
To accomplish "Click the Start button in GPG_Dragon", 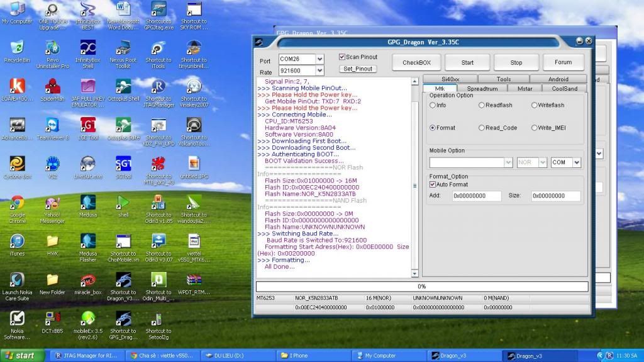I will click(x=467, y=62).
